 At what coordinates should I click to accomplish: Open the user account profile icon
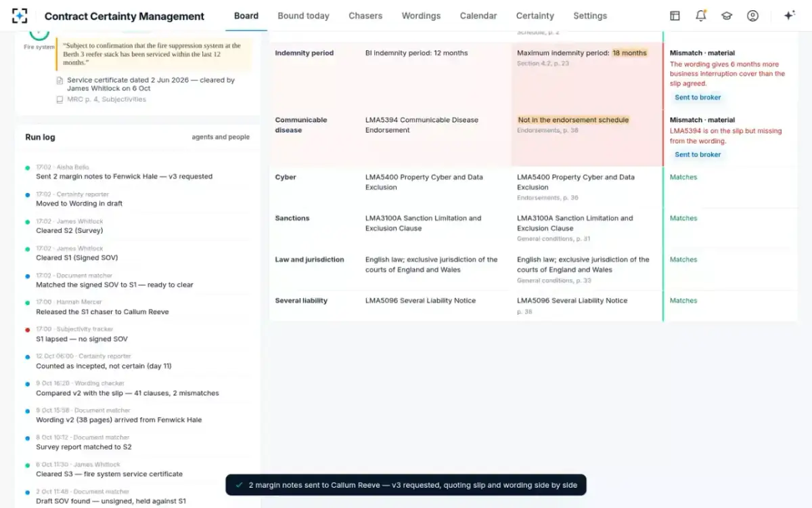pyautogui.click(x=752, y=16)
